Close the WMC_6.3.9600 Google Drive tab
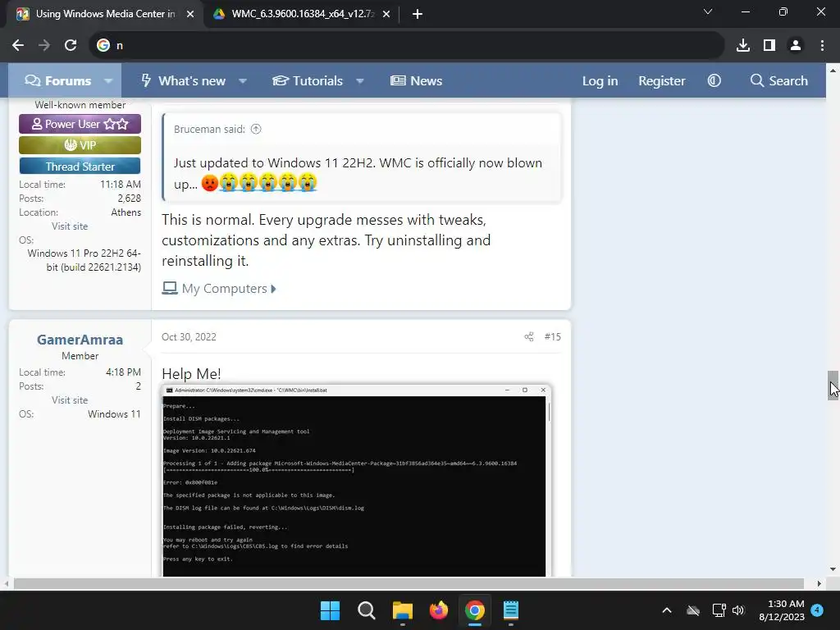 click(386, 14)
